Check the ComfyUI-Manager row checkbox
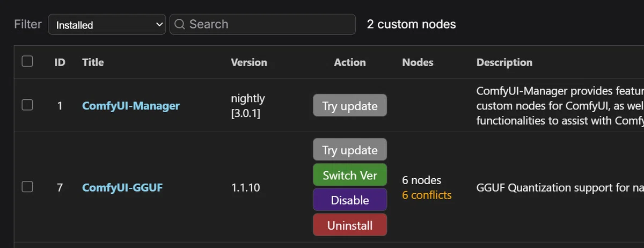644x248 pixels. click(27, 105)
